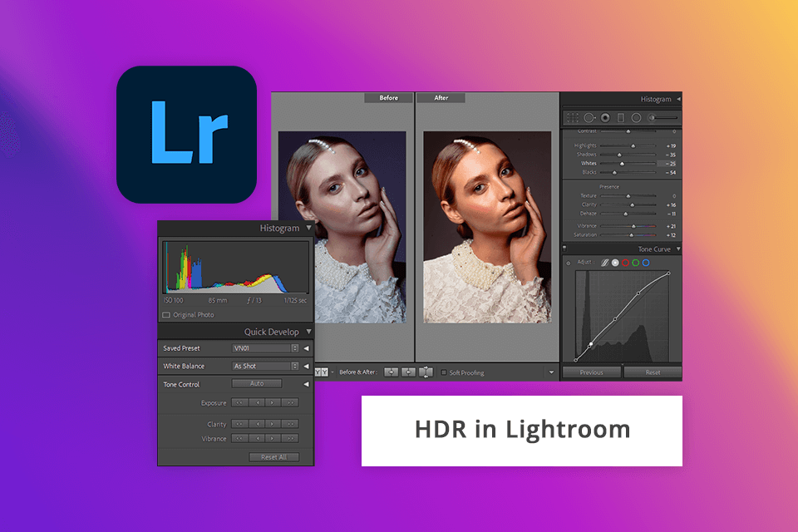
Task: Adjust the Dehaze slider handle
Action: click(625, 214)
